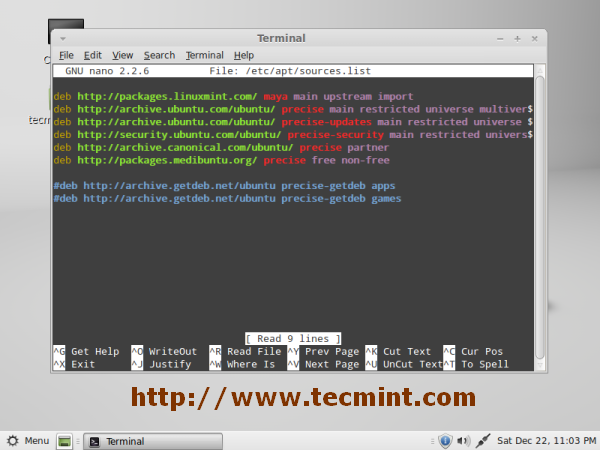This screenshot has height=450, width=600.
Task: Click '^U UnCut Text' shortcut label
Action: [404, 364]
